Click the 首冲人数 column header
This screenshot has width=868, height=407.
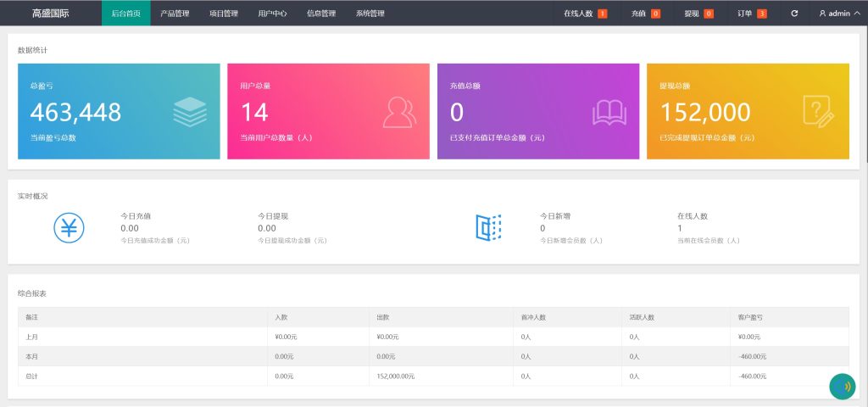point(534,317)
